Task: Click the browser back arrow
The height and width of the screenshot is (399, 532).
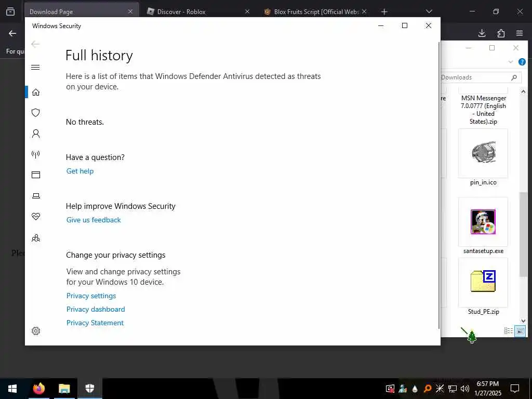Action: point(12,33)
